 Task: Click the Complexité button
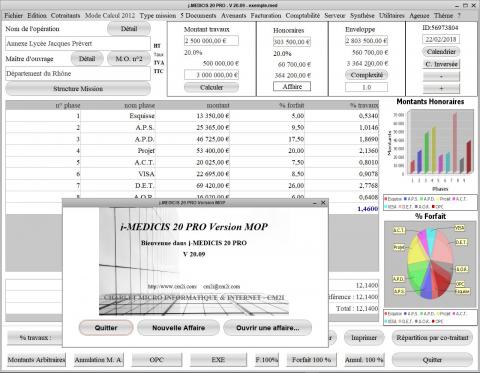[366, 75]
